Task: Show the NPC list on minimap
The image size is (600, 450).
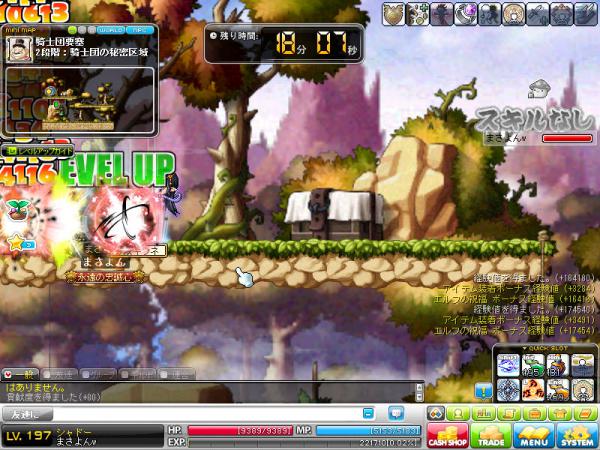Action: [x=140, y=30]
